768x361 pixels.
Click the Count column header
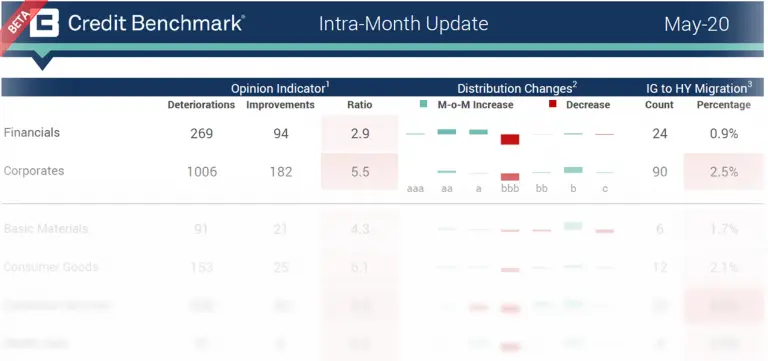(x=659, y=105)
